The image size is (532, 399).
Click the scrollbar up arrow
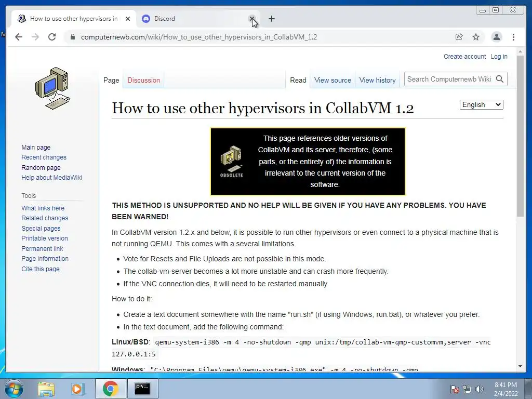point(520,51)
